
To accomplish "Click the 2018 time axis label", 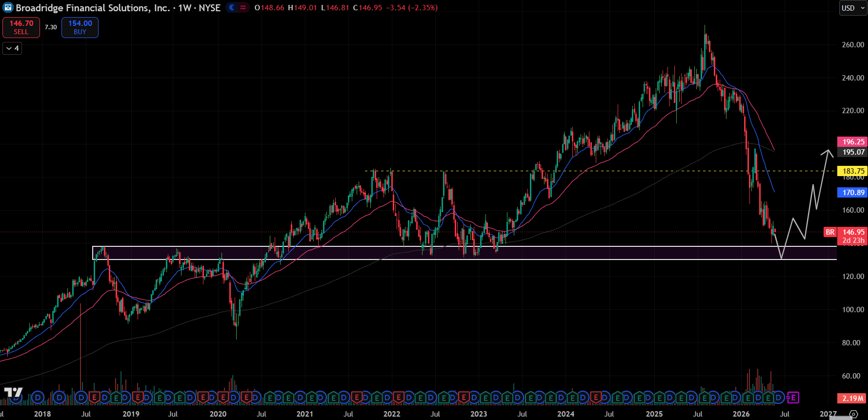I will pyautogui.click(x=42, y=414).
